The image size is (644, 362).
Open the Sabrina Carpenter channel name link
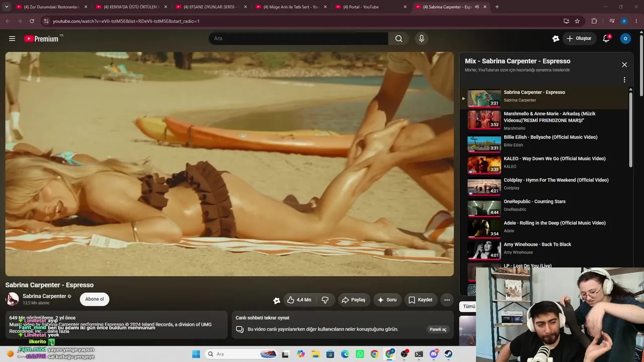click(x=44, y=296)
